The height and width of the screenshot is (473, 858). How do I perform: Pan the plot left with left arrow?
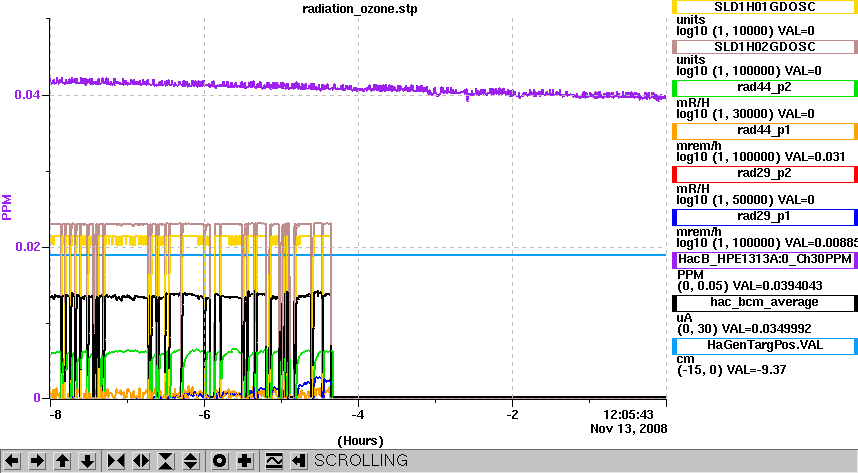[12, 461]
